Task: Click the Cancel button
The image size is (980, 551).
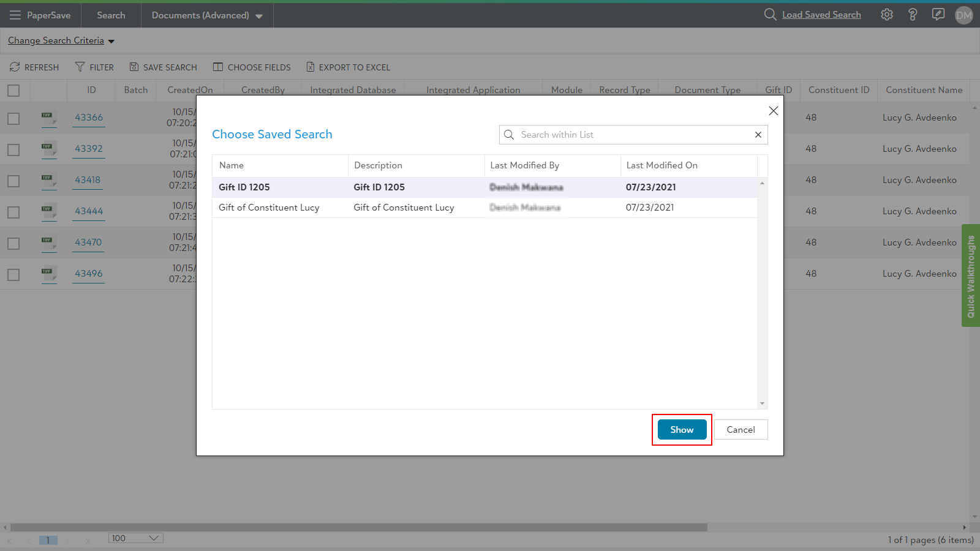Action: pyautogui.click(x=741, y=430)
